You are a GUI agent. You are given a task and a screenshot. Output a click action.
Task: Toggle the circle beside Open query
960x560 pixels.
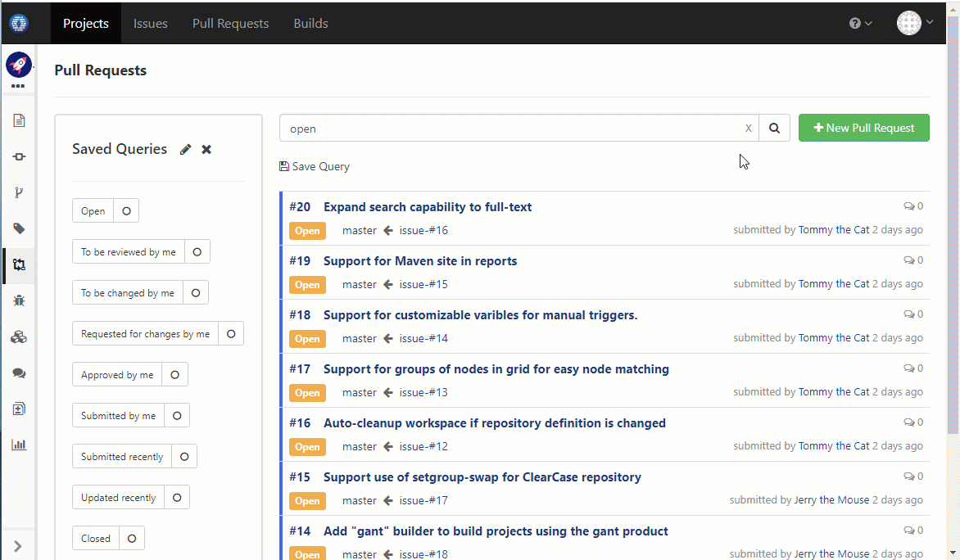[x=126, y=210]
